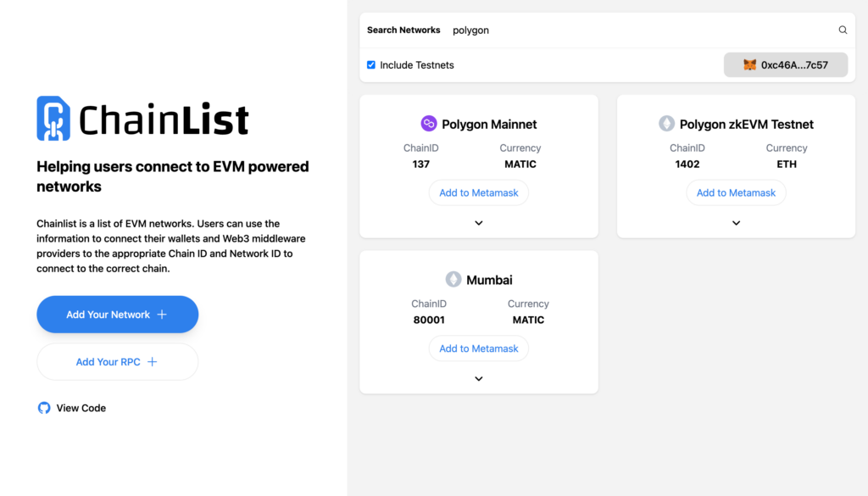The width and height of the screenshot is (868, 496).
Task: Click the MetaMask fox wallet icon
Action: tap(749, 64)
